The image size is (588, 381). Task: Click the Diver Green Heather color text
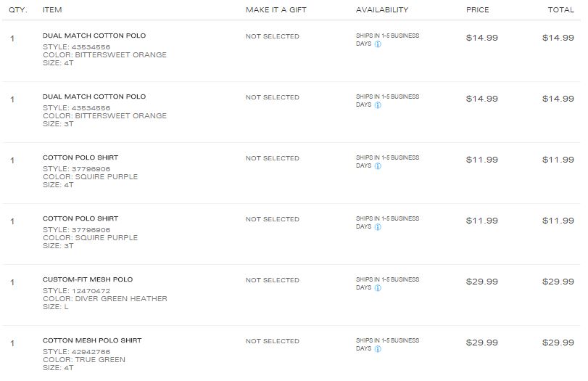(105, 298)
